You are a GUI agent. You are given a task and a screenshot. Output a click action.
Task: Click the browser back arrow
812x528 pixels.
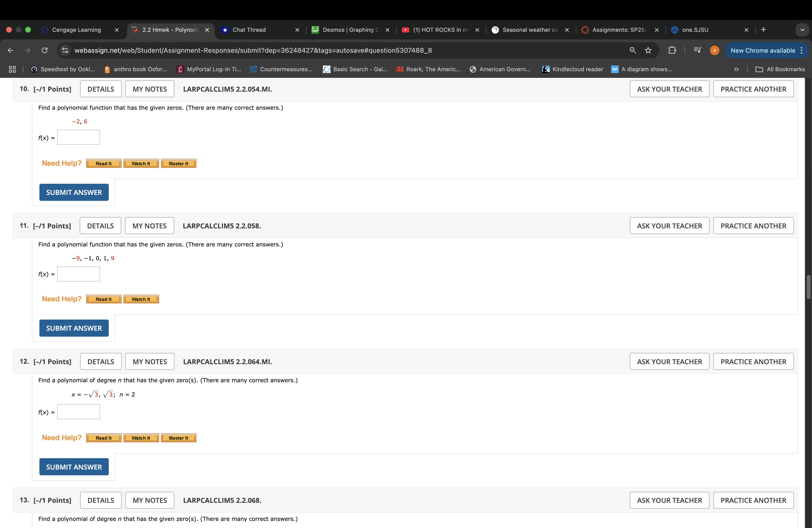pyautogui.click(x=10, y=51)
